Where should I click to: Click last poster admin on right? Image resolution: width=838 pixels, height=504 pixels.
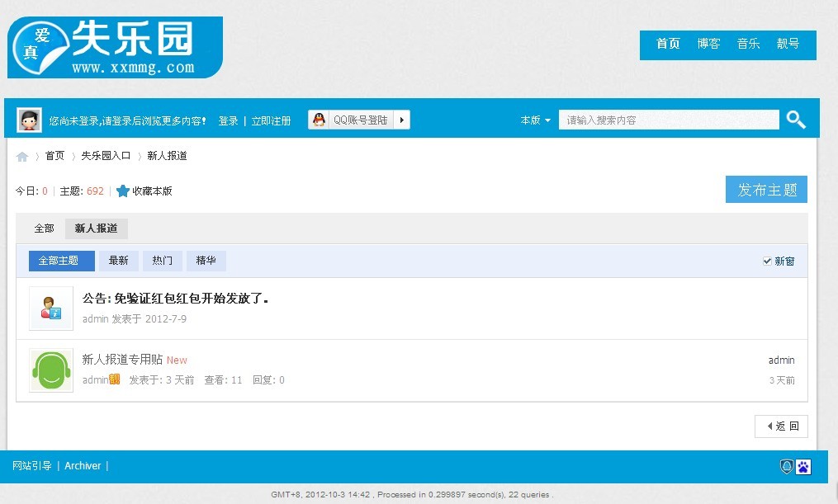tap(781, 360)
